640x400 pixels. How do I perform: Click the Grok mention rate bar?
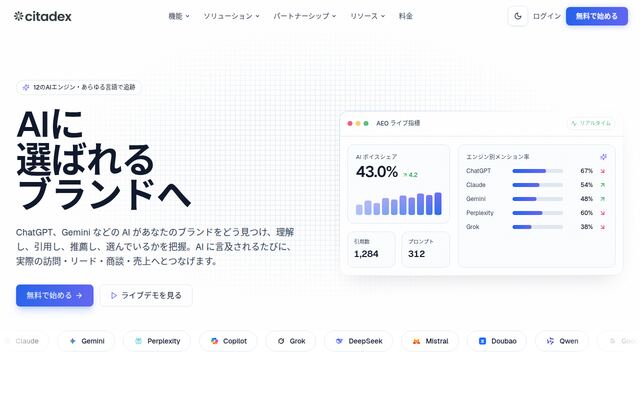(538, 227)
